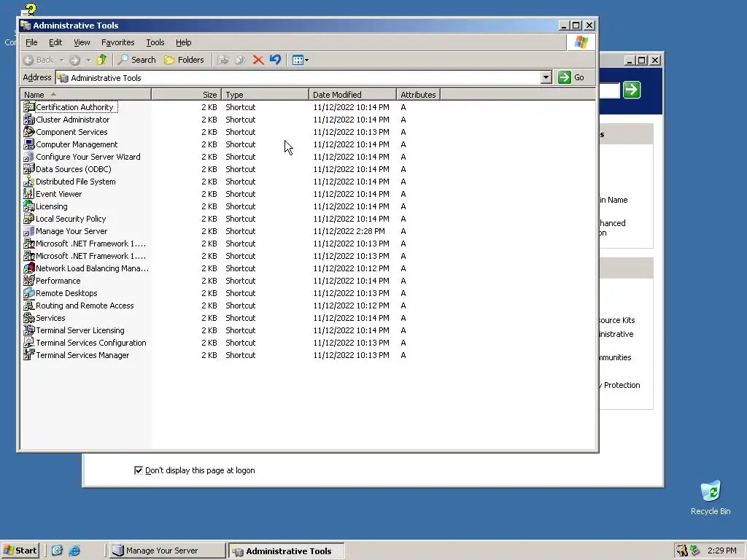The height and width of the screenshot is (560, 747).
Task: Click Show Desktop quick launch icon
Action: [57, 551]
